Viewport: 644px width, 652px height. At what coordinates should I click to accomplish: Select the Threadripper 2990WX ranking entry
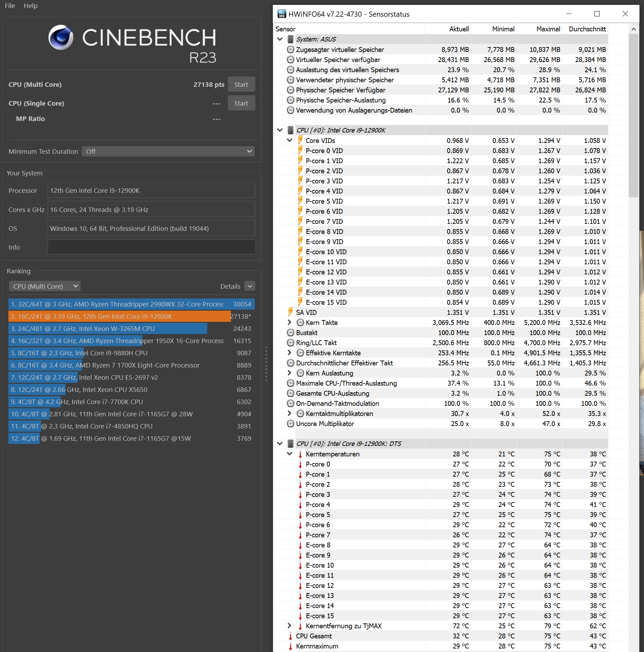[132, 304]
